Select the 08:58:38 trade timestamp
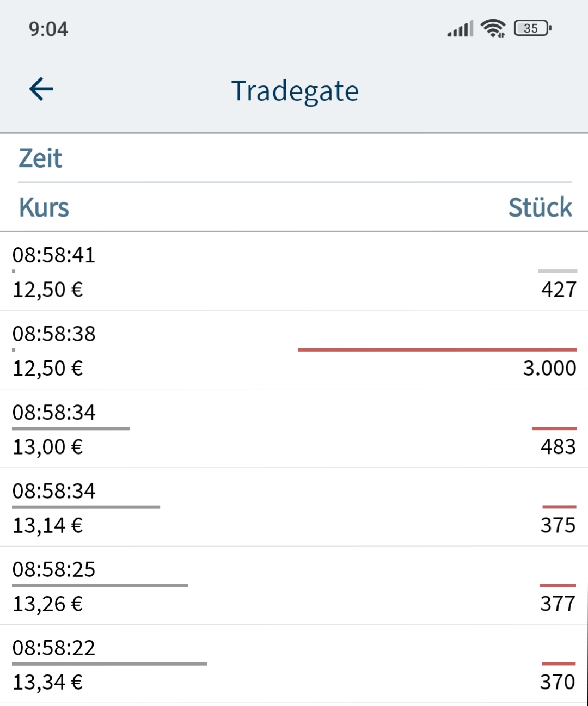Screen dimensions: 588x706 [54, 334]
